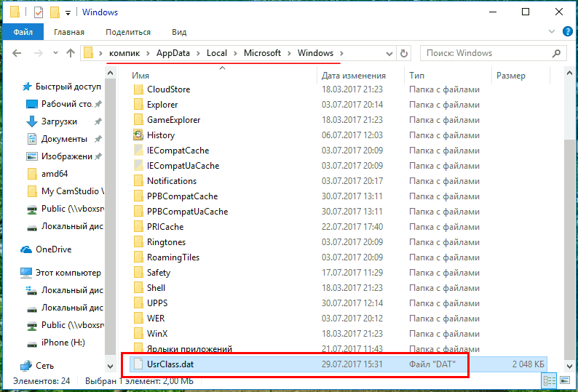Select the WinX folder icon

tap(138, 334)
